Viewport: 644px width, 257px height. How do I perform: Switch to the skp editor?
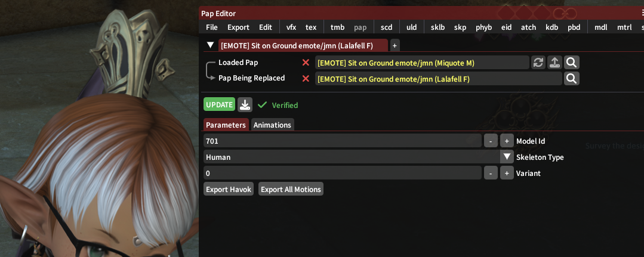(x=460, y=27)
